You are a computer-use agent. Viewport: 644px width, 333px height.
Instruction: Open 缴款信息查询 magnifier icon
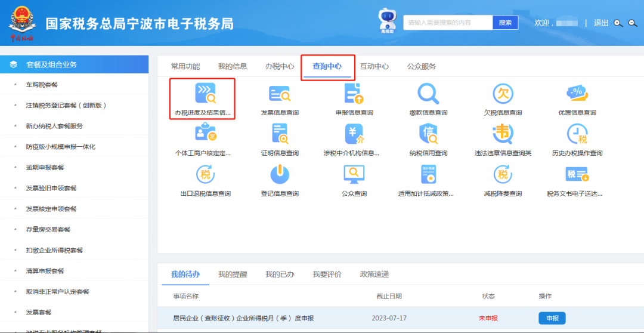coord(428,93)
